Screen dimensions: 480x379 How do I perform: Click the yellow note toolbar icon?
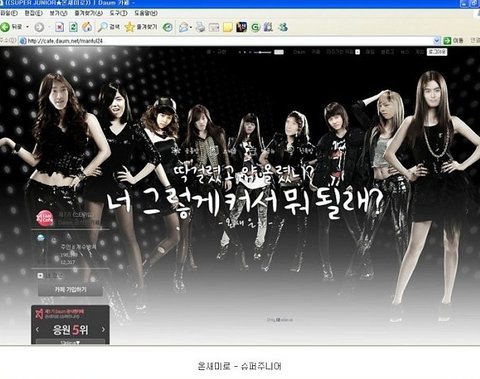point(228,27)
